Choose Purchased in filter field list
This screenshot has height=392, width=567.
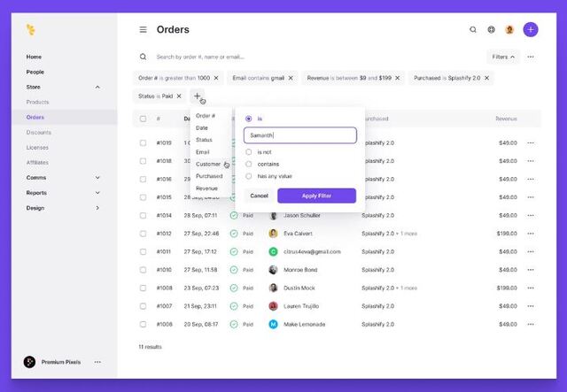point(209,176)
